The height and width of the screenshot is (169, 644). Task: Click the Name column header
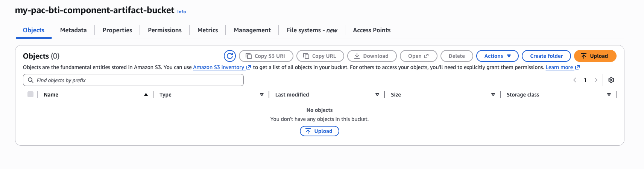[x=51, y=95]
